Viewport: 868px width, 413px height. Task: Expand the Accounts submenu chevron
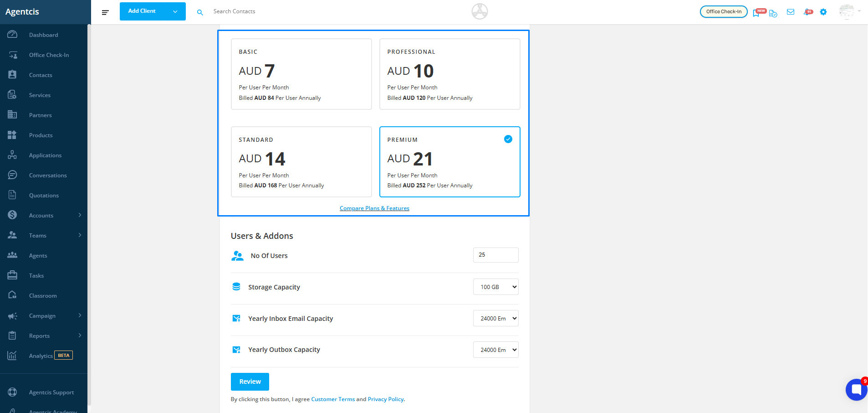(x=80, y=215)
